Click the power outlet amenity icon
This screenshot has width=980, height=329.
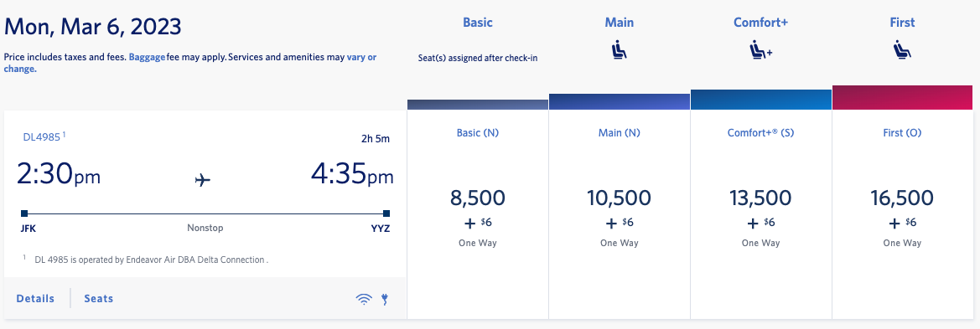click(x=385, y=299)
